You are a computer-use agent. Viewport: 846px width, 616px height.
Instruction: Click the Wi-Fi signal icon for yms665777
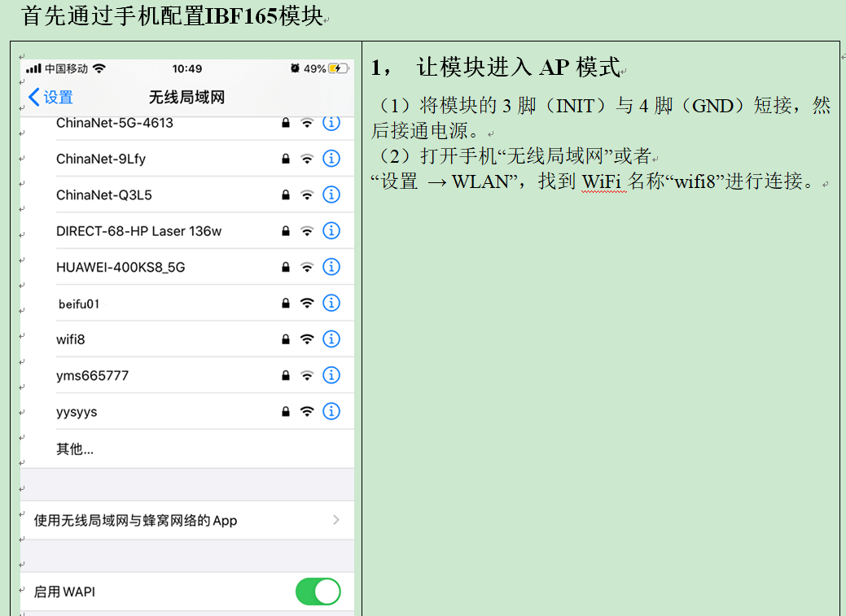[307, 375]
